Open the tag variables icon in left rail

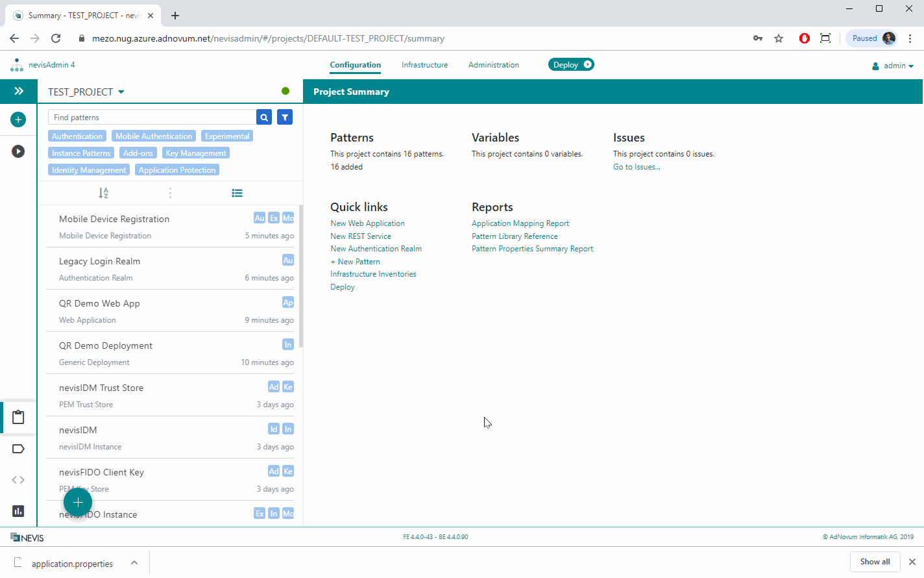18,449
